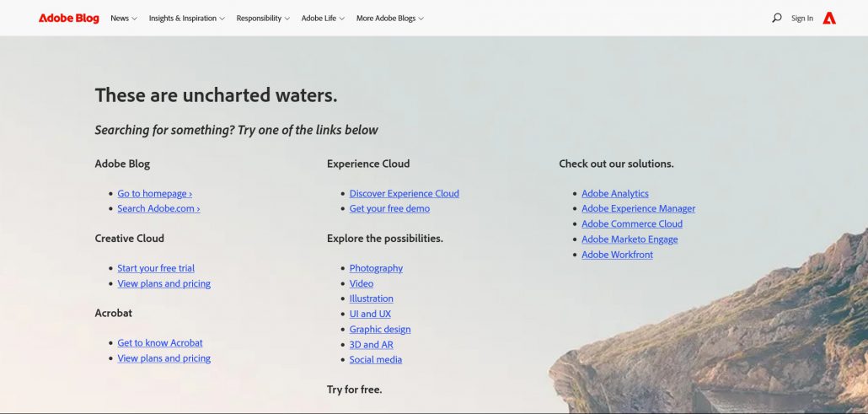Click the red Adobe logo icon
This screenshot has width=868, height=414.
pos(829,18)
